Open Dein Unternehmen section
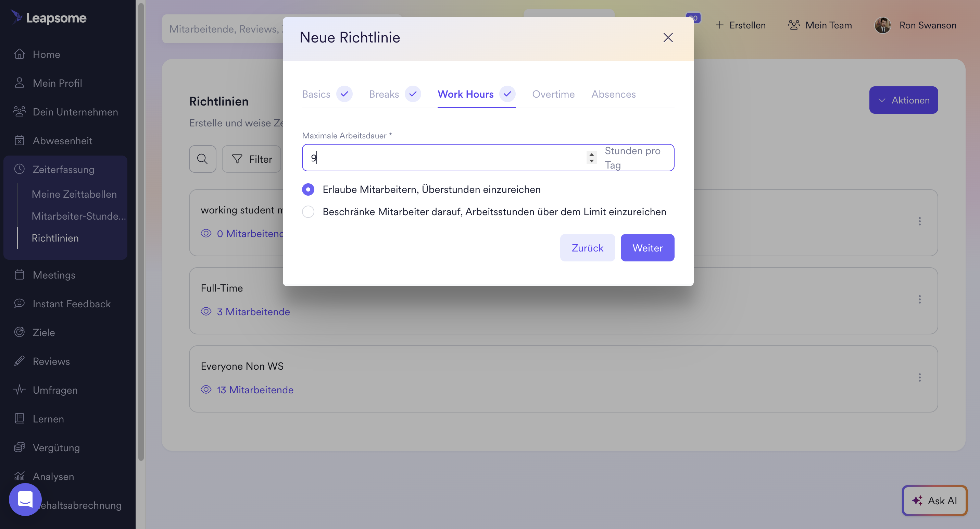Screen dimensions: 980x529 [65, 112]
